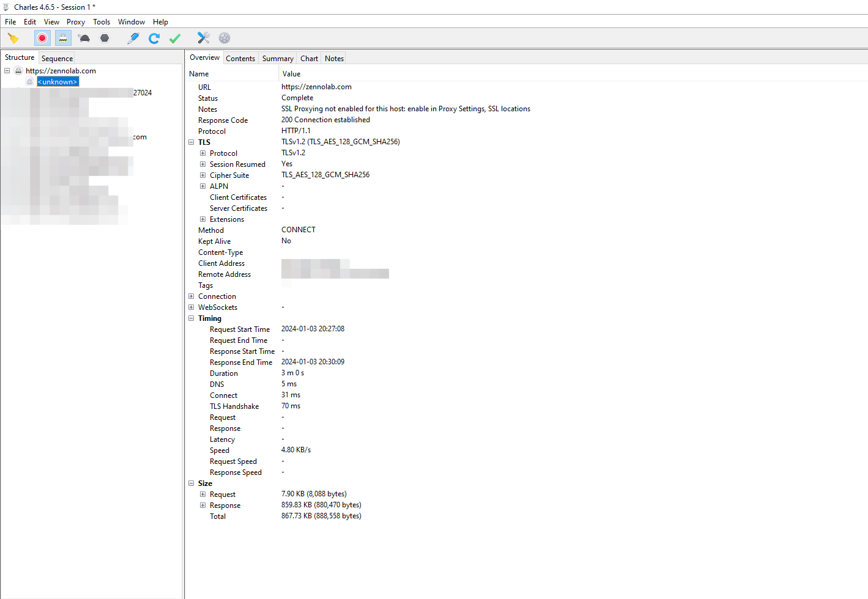This screenshot has width=868, height=599.
Task: Select the URL value https://zennolab.com
Action: [316, 87]
